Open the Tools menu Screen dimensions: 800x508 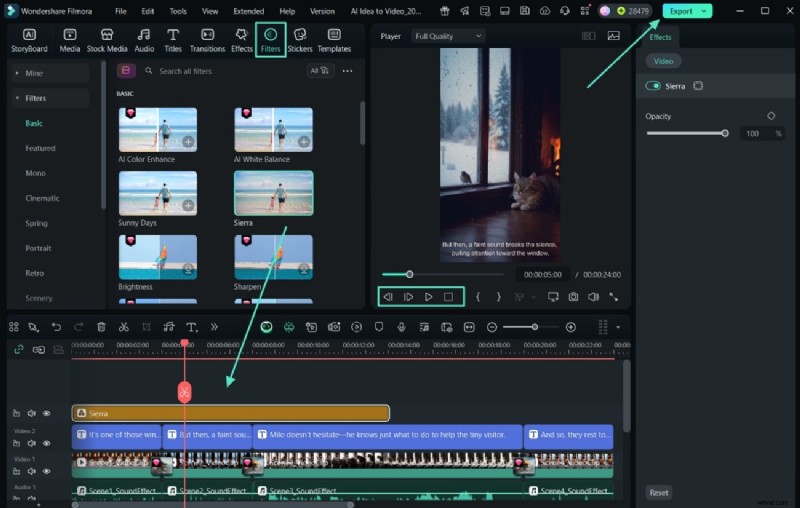[177, 11]
